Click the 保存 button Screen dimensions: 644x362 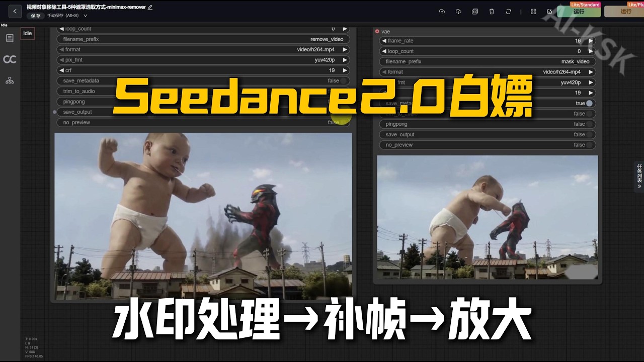(35, 16)
